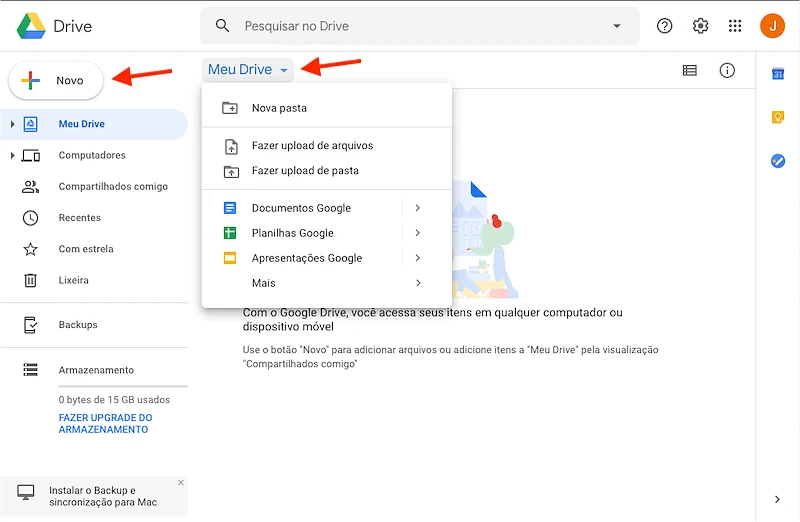
Task: Open Google Tasks side panel icon
Action: 778,161
